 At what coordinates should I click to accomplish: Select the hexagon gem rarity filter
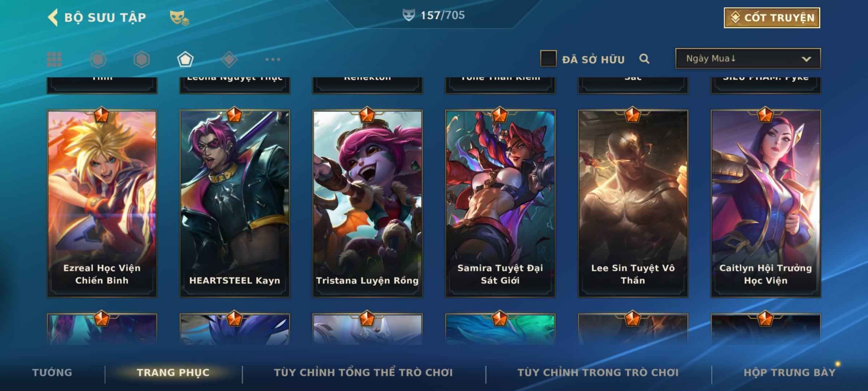[x=141, y=59]
